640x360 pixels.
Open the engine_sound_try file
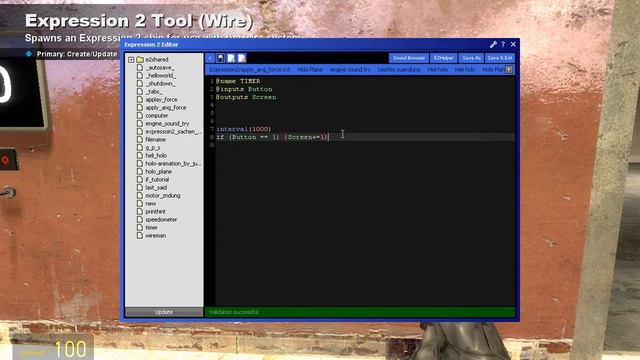pos(167,124)
